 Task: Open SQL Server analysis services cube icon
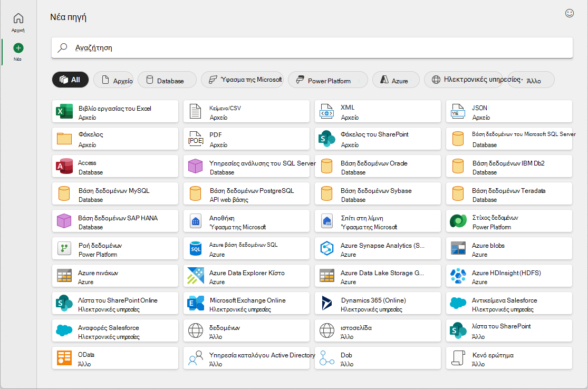click(195, 166)
